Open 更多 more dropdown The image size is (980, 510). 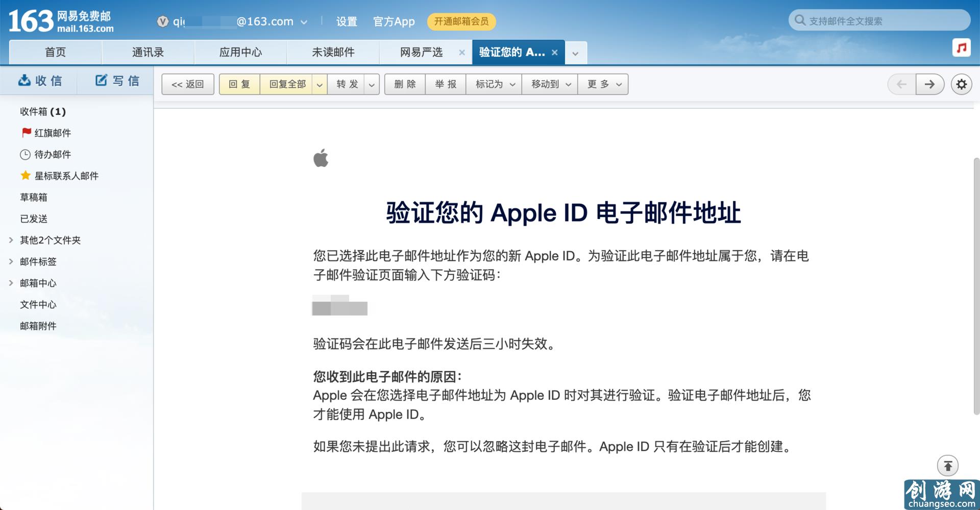click(603, 84)
